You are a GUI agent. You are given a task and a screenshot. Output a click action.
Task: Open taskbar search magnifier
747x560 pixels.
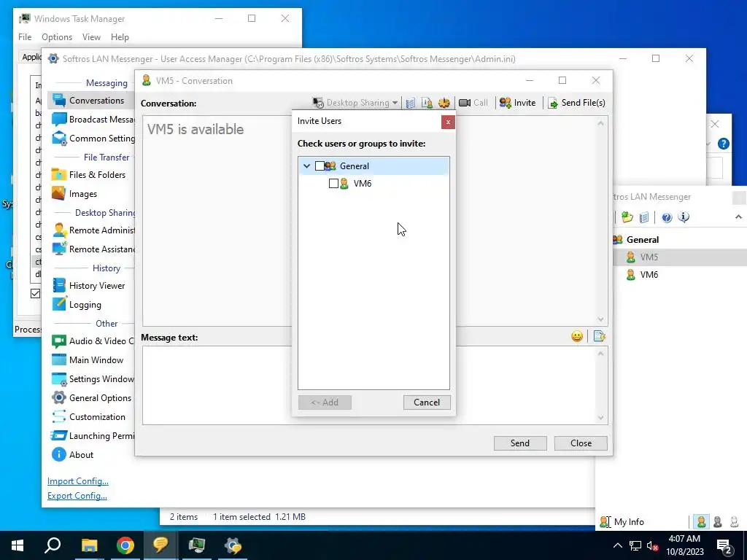click(53, 545)
